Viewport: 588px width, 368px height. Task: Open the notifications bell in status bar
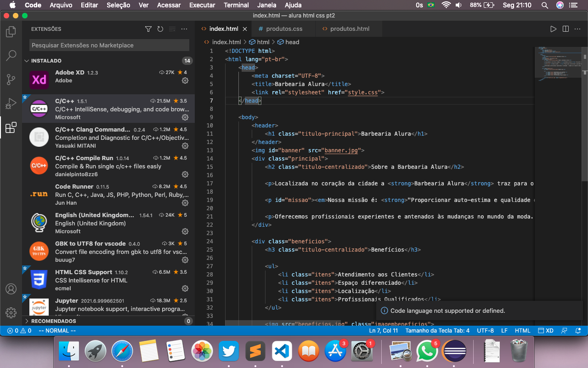tap(577, 330)
